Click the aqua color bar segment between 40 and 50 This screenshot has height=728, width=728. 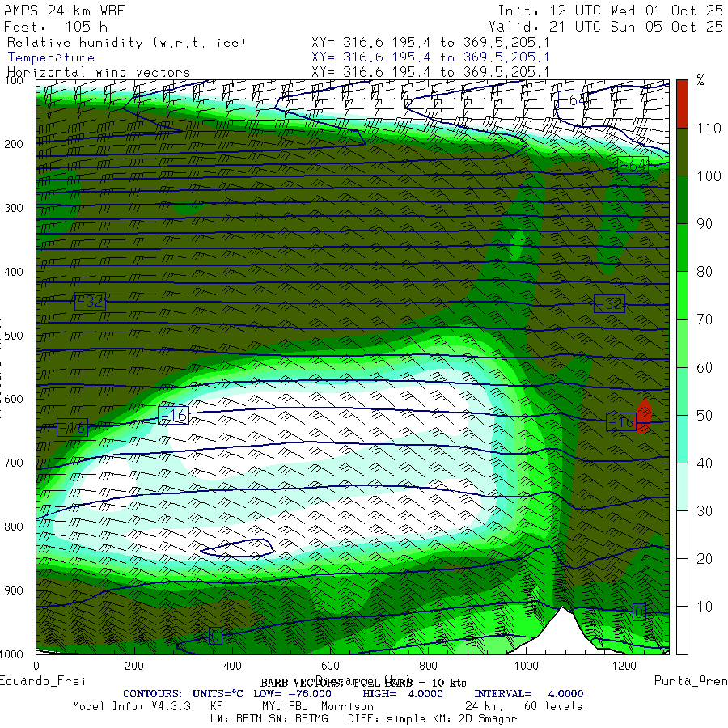coord(682,438)
